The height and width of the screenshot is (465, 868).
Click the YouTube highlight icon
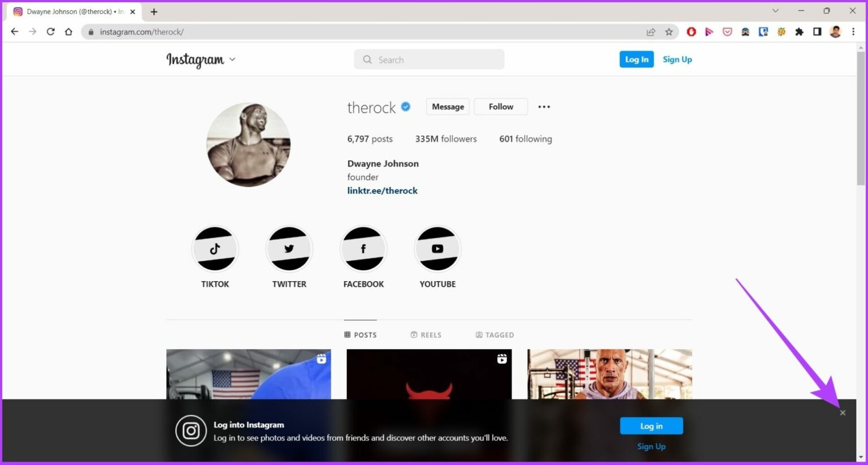pos(437,249)
